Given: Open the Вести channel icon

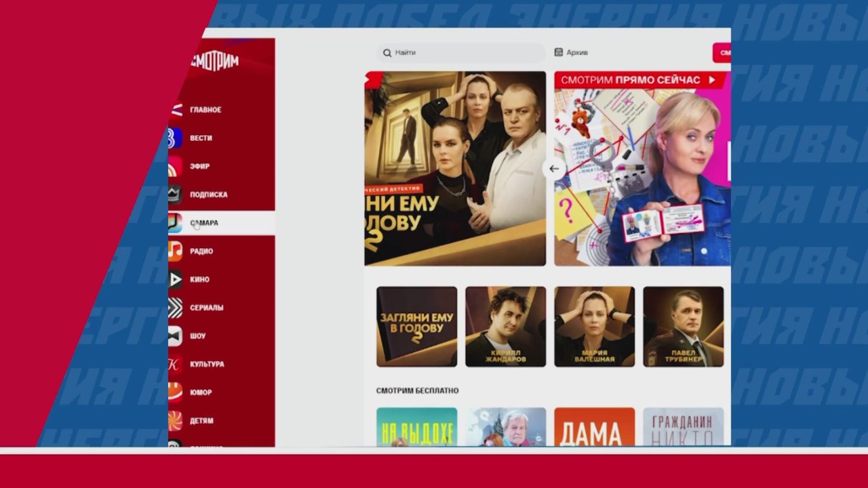Looking at the screenshot, I should click(x=176, y=138).
